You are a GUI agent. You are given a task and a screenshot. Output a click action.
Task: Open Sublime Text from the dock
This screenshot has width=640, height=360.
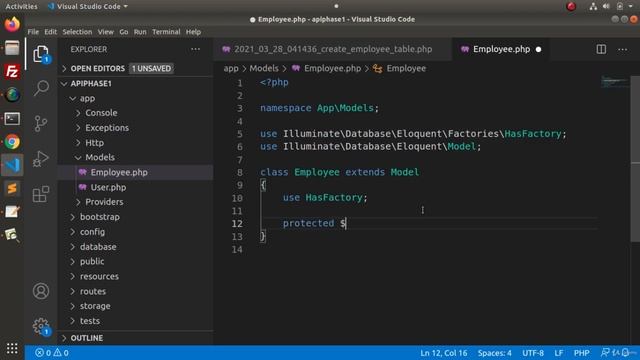tap(12, 189)
